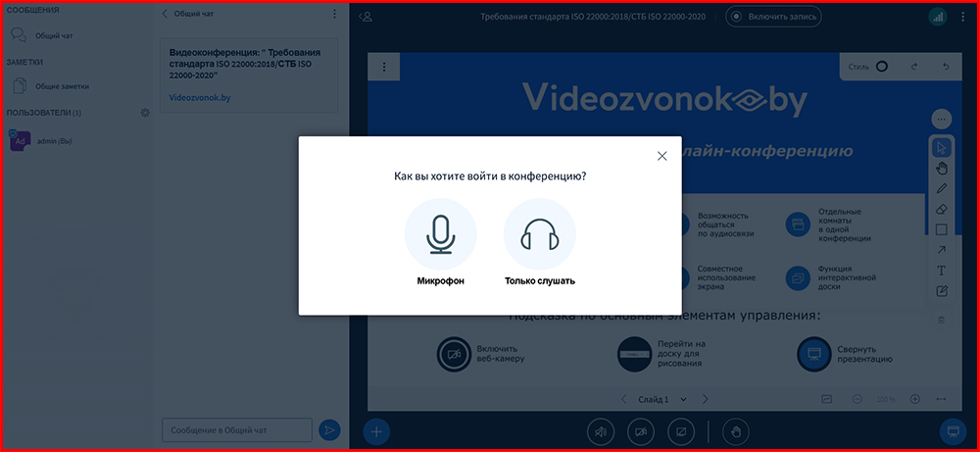
Task: Open presentation options three-dot menu
Action: coord(384,67)
